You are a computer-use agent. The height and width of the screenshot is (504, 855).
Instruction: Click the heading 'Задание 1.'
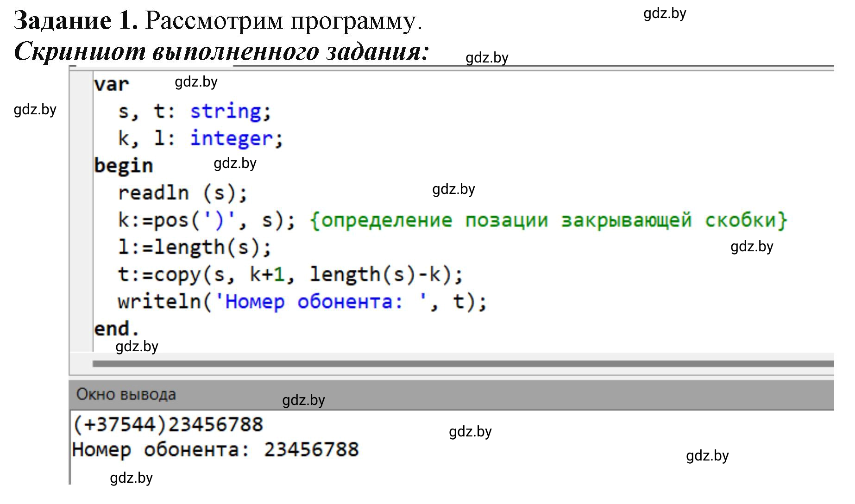click(x=76, y=21)
